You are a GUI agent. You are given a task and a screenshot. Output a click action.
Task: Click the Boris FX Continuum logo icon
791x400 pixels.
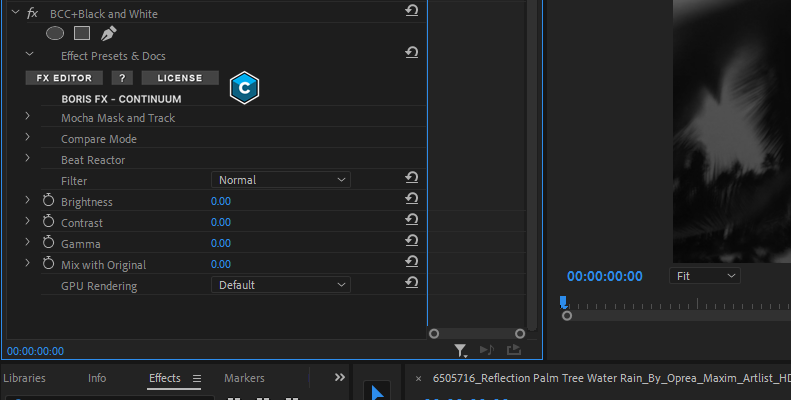tap(244, 88)
